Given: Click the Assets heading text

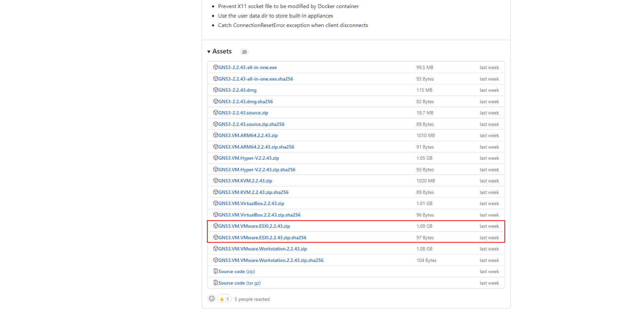Looking at the screenshot, I should tap(222, 51).
